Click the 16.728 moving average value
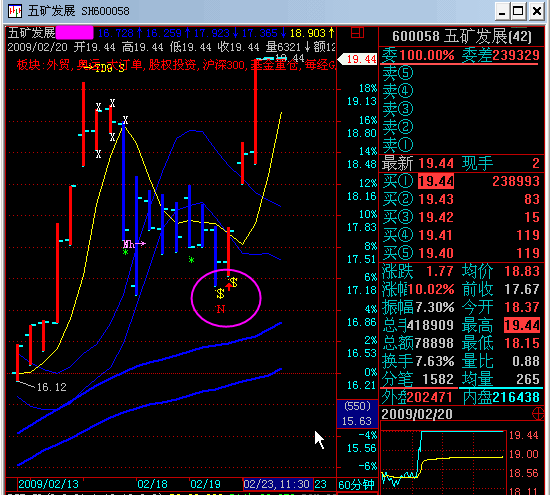The height and width of the screenshot is (495, 550). point(116,33)
